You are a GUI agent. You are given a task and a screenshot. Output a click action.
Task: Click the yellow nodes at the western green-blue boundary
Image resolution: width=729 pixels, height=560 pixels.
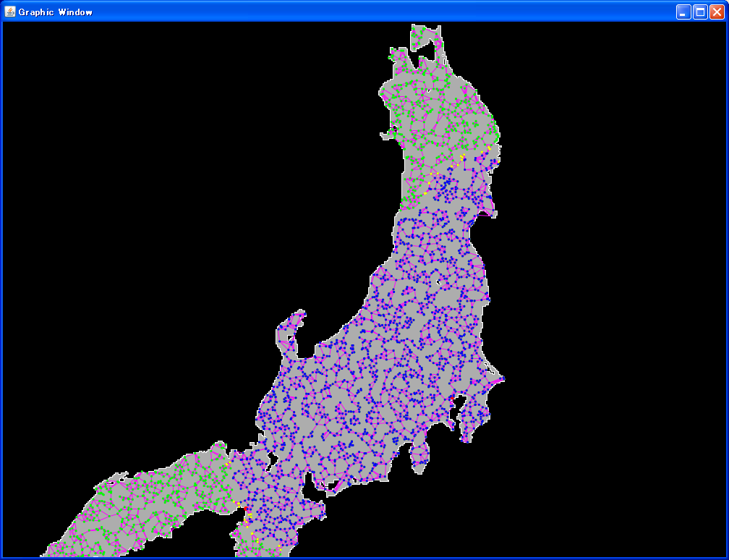coord(227,463)
